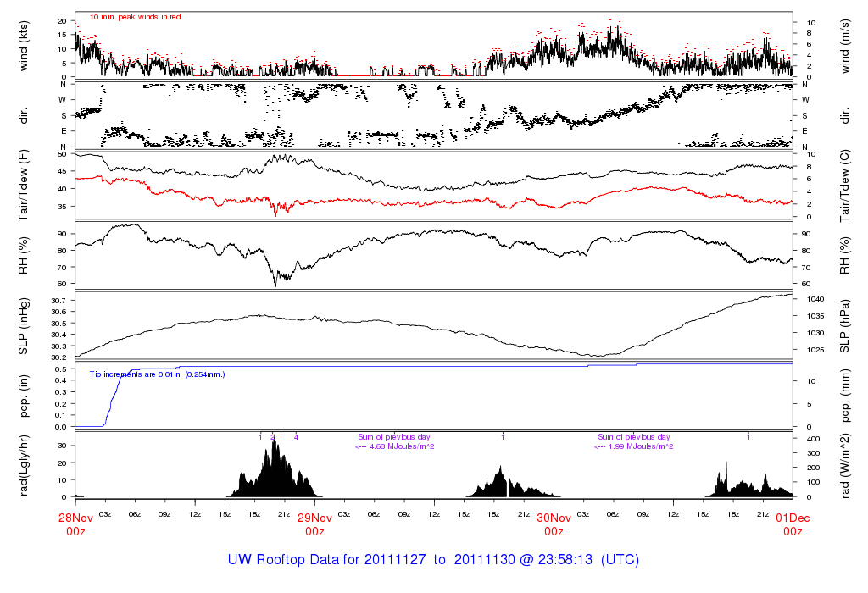Select the '30.4' inHg tick value
The height and width of the screenshot is (593, 868).
point(58,335)
